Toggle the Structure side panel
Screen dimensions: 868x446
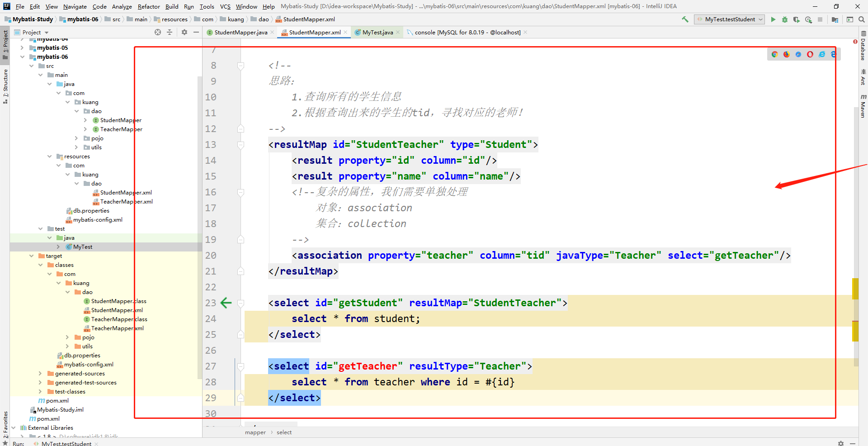pyautogui.click(x=5, y=86)
